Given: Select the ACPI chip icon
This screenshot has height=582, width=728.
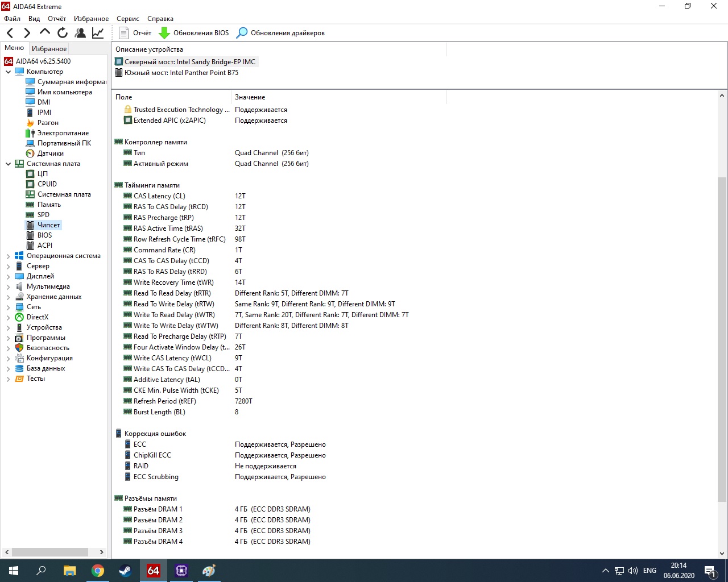Looking at the screenshot, I should click(30, 246).
